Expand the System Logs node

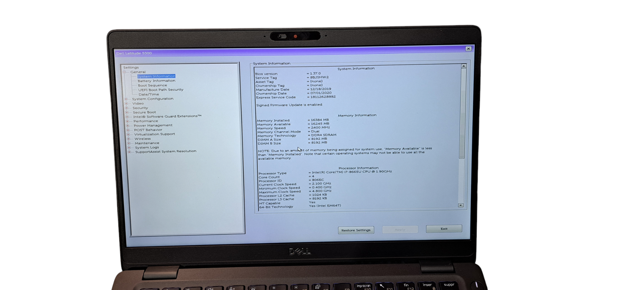tap(129, 147)
